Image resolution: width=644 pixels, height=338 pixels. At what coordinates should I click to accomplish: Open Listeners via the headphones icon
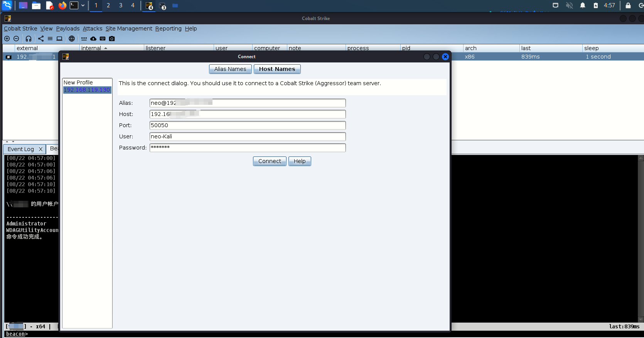coord(29,39)
